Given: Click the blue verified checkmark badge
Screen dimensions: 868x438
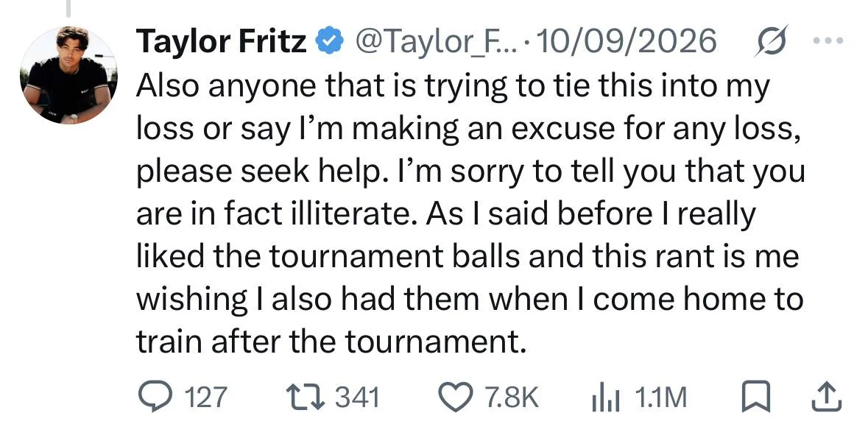Looking at the screenshot, I should (329, 41).
